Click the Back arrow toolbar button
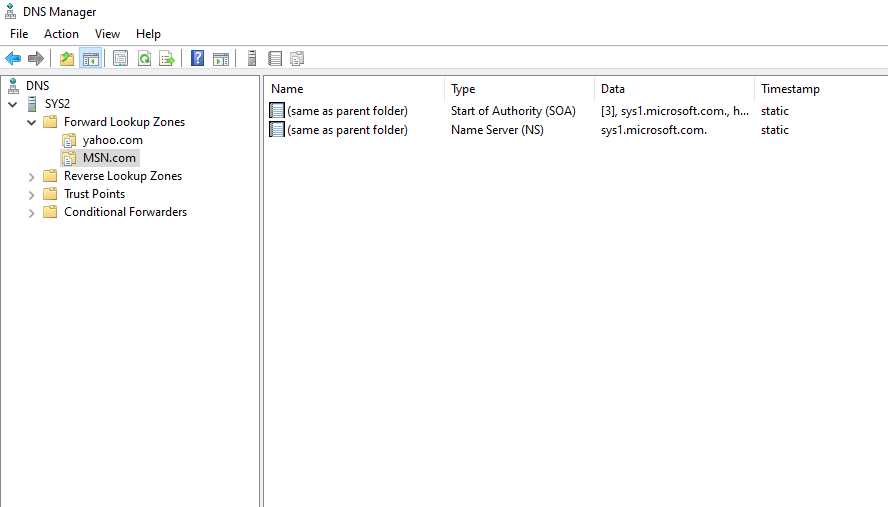The height and width of the screenshot is (507, 888). coord(13,58)
